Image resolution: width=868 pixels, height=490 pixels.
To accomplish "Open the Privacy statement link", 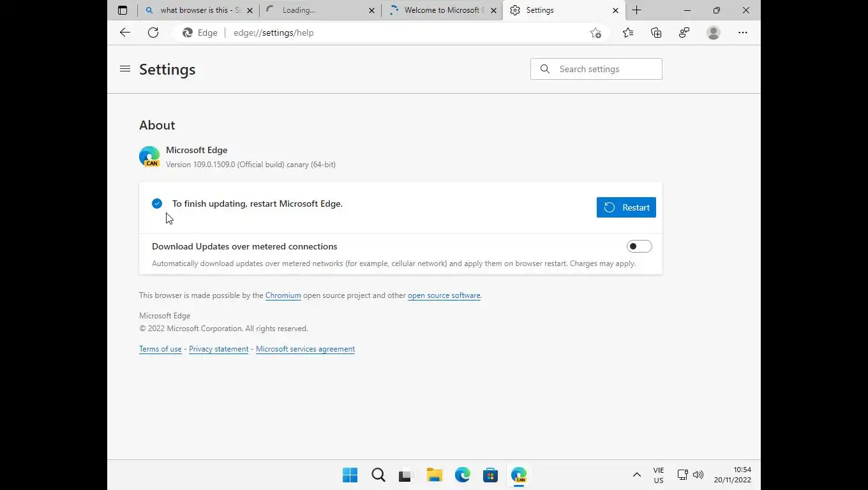I will point(218,349).
